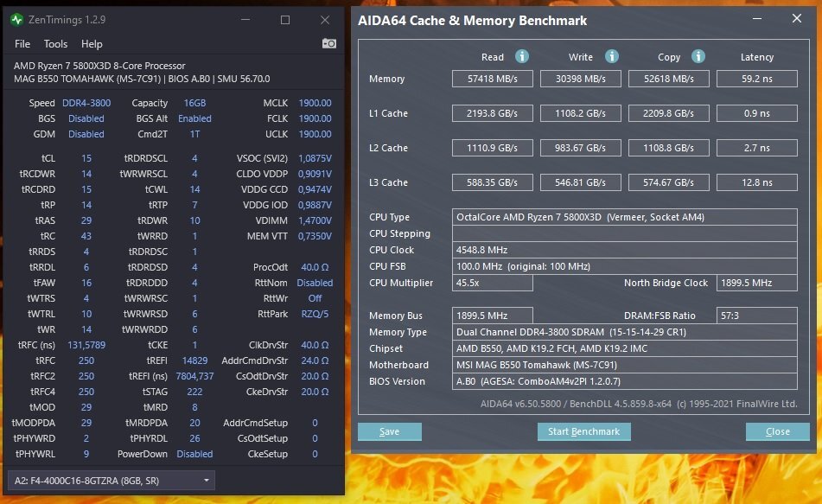
Task: Click the CPU Type field showing 5800X3D
Action: click(x=625, y=217)
